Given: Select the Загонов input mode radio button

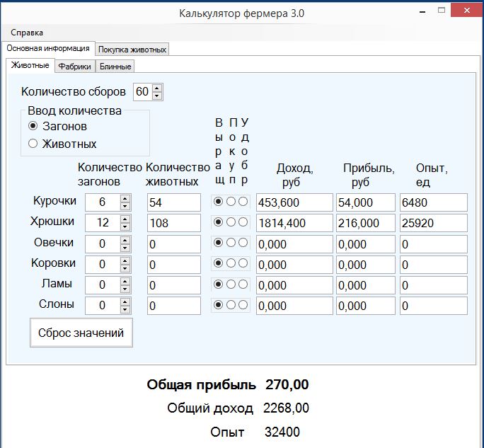Looking at the screenshot, I should (x=33, y=126).
